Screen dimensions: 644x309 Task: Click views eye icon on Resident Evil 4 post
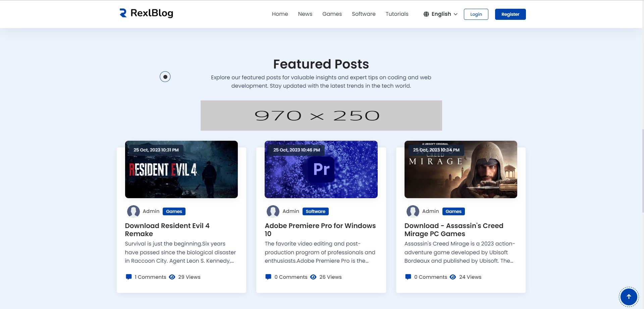[172, 277]
